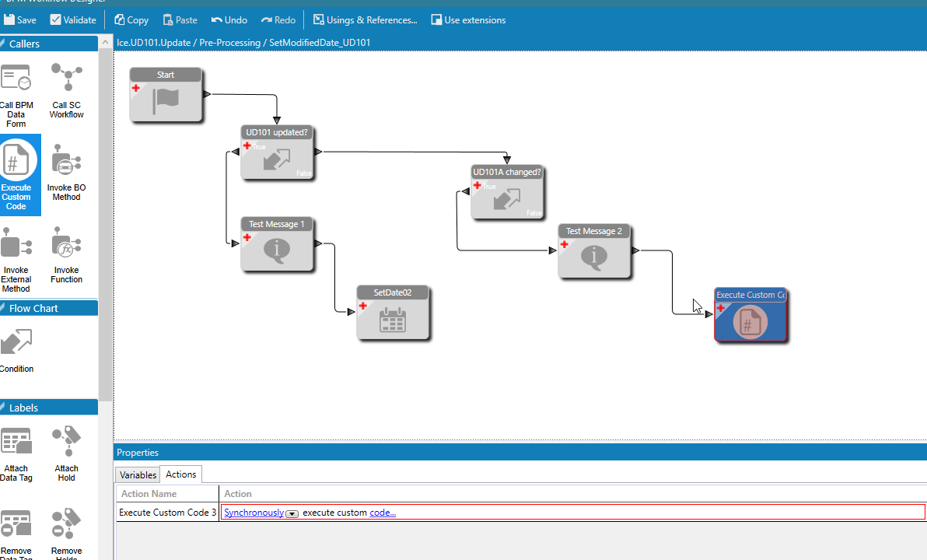
Task: Click the Usings & References button
Action: 365,20
